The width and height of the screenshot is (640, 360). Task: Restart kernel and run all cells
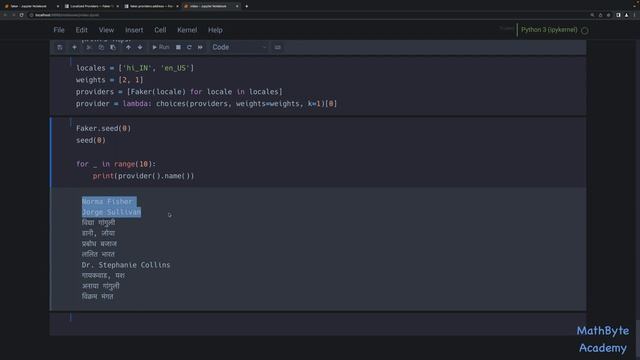coord(200,47)
